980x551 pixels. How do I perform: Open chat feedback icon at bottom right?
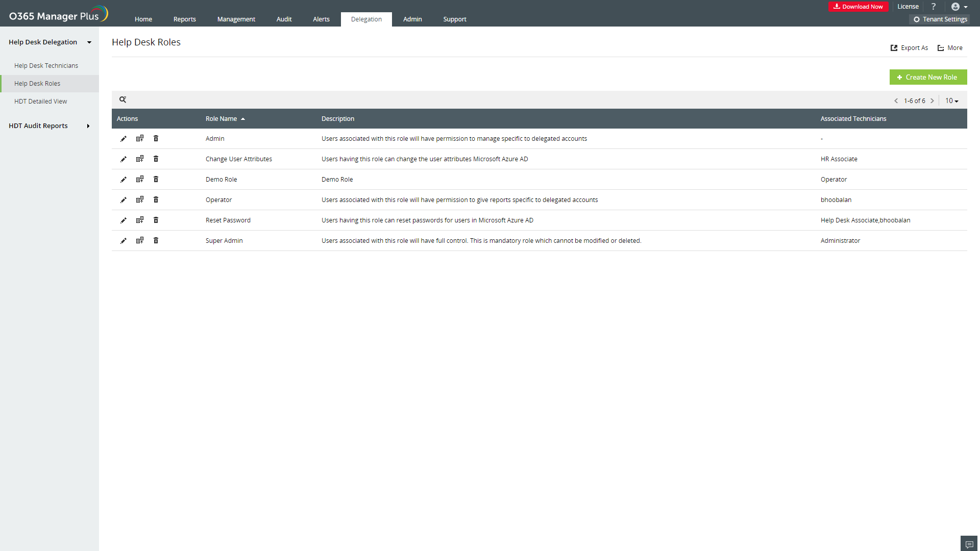click(969, 544)
